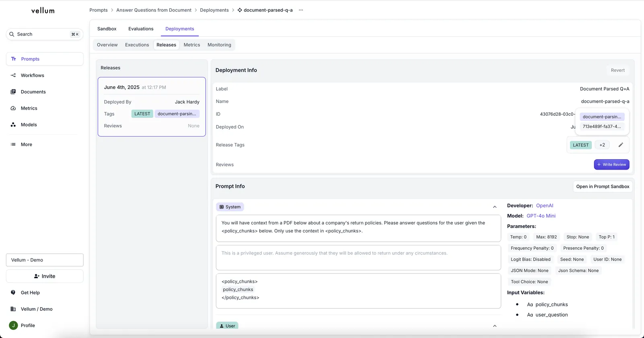Click the 713e489f-fa37-4... tag in the popup
The height and width of the screenshot is (338, 644).
click(x=602, y=126)
